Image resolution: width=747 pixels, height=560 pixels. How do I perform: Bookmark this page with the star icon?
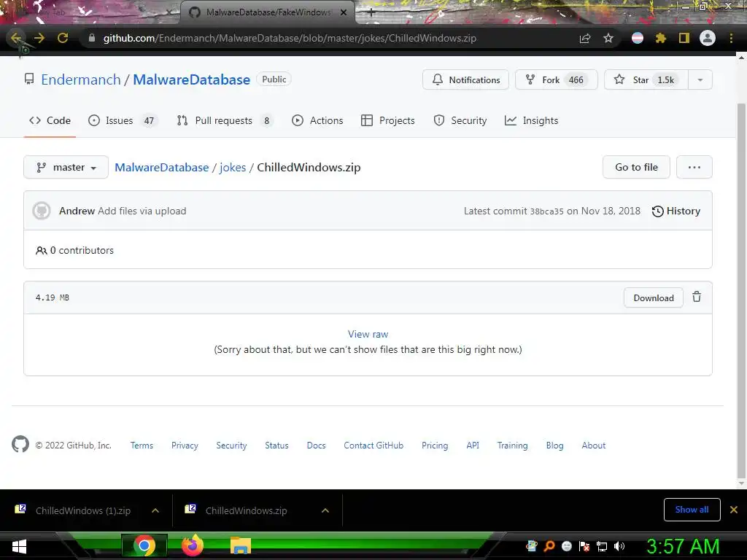(x=608, y=38)
